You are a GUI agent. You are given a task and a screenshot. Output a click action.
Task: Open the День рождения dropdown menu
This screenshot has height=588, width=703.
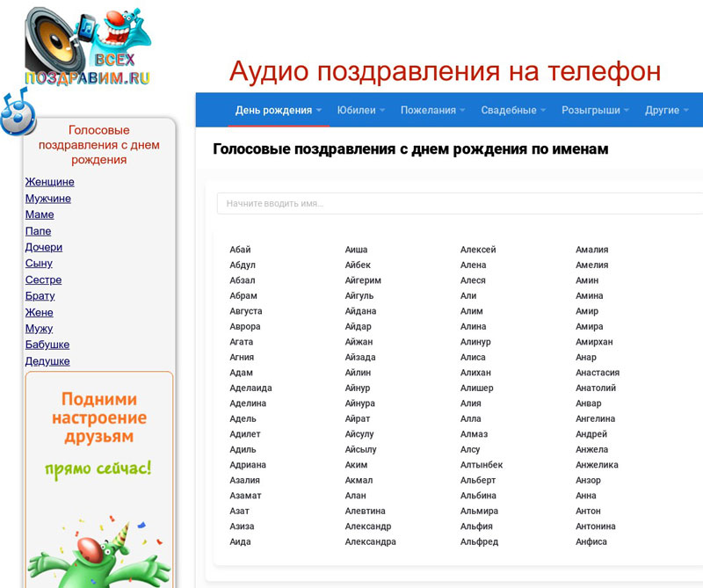point(278,111)
